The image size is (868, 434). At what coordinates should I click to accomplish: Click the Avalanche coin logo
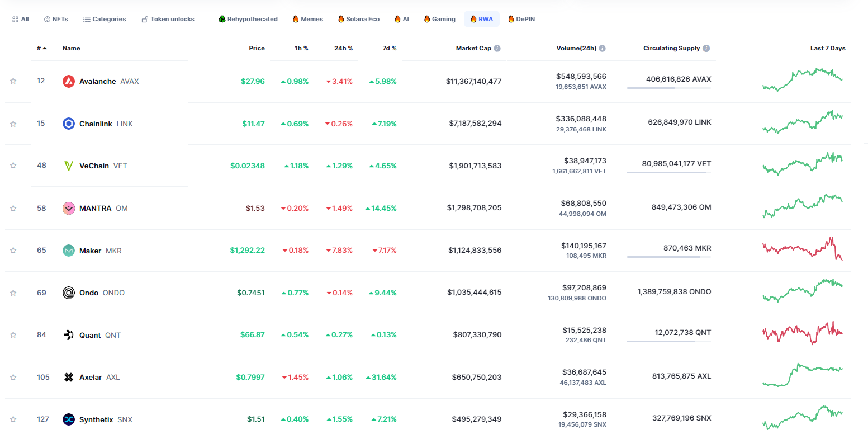coord(69,81)
